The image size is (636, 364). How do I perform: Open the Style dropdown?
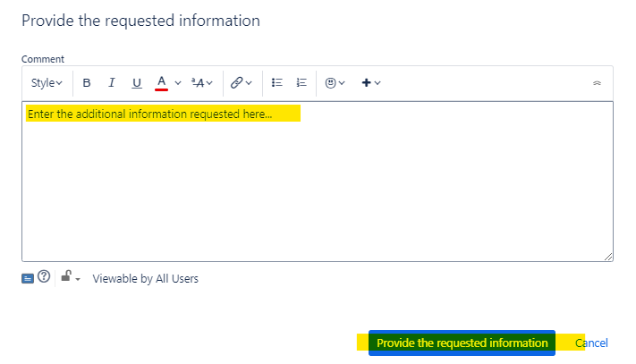(x=47, y=83)
